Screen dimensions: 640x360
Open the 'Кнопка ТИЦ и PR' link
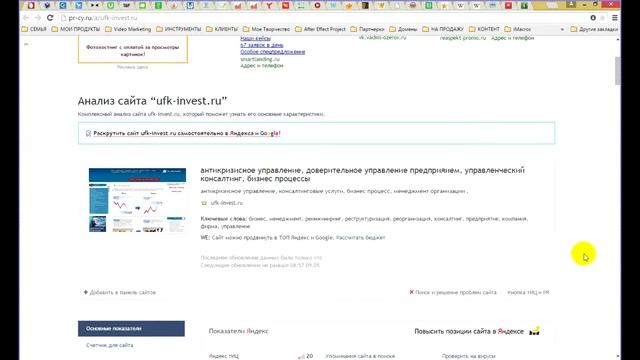click(528, 292)
